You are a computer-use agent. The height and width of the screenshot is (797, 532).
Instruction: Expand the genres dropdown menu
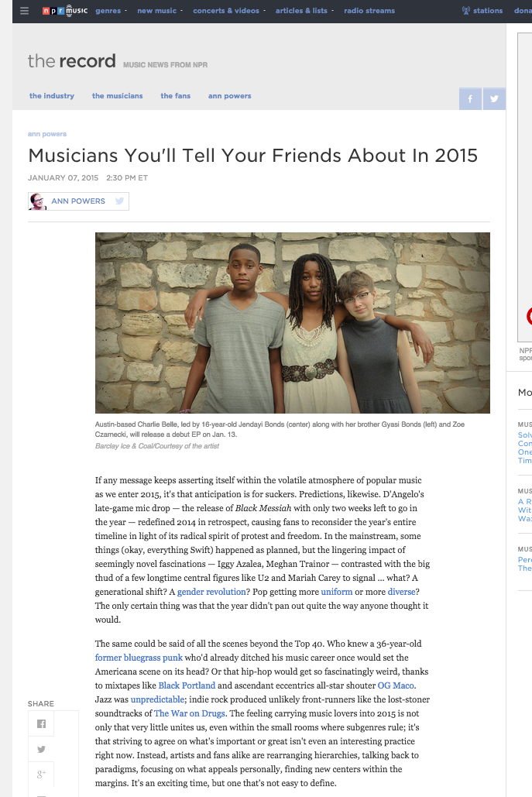[x=110, y=11]
